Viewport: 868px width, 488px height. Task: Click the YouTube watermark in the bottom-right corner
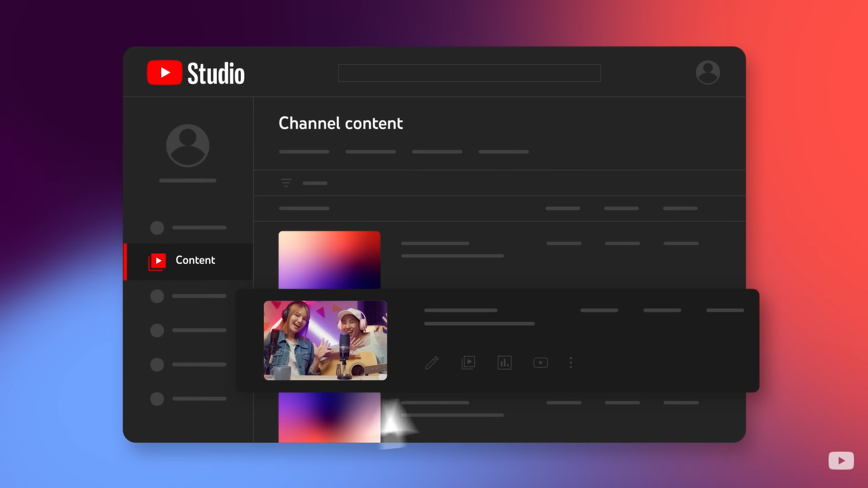841,460
